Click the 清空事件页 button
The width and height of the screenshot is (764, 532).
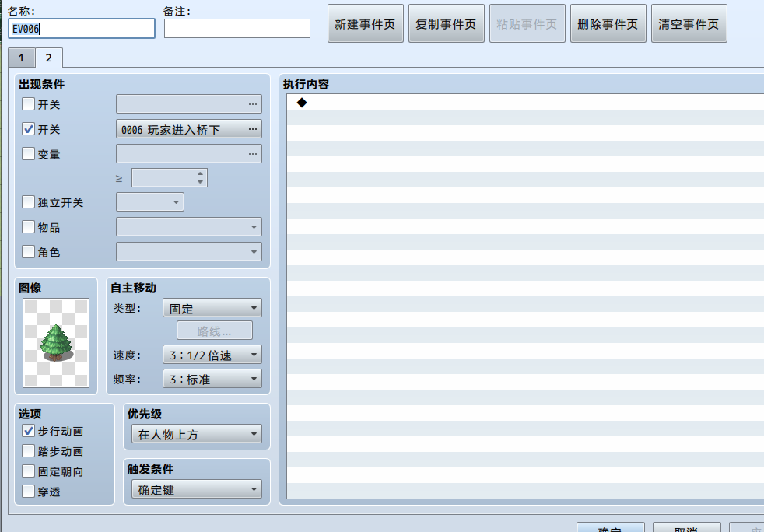[x=689, y=24]
